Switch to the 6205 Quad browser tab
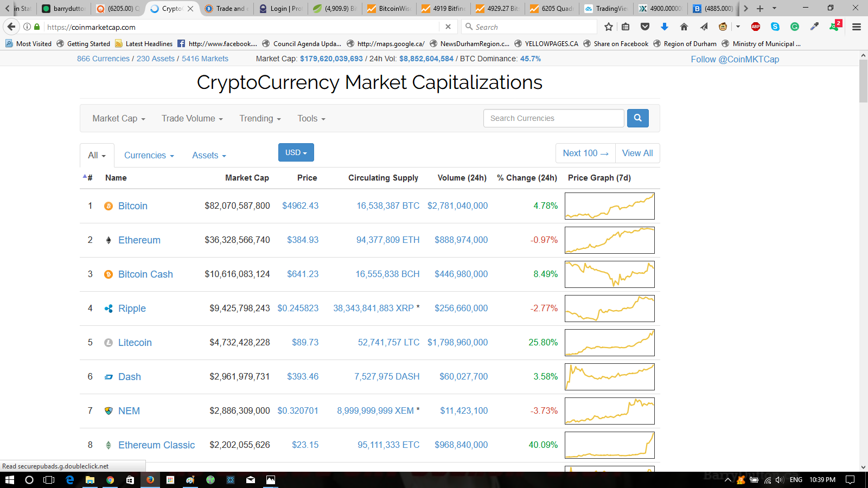The width and height of the screenshot is (868, 488). click(552, 9)
